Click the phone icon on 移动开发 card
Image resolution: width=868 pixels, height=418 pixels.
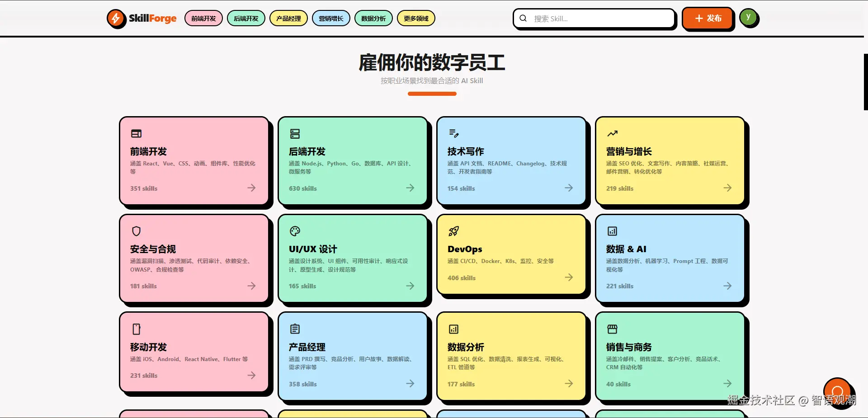(136, 329)
